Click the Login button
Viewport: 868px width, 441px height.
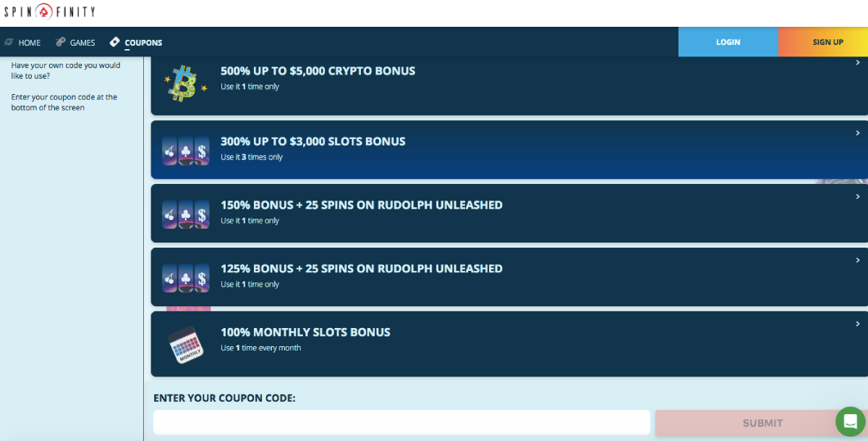(728, 42)
